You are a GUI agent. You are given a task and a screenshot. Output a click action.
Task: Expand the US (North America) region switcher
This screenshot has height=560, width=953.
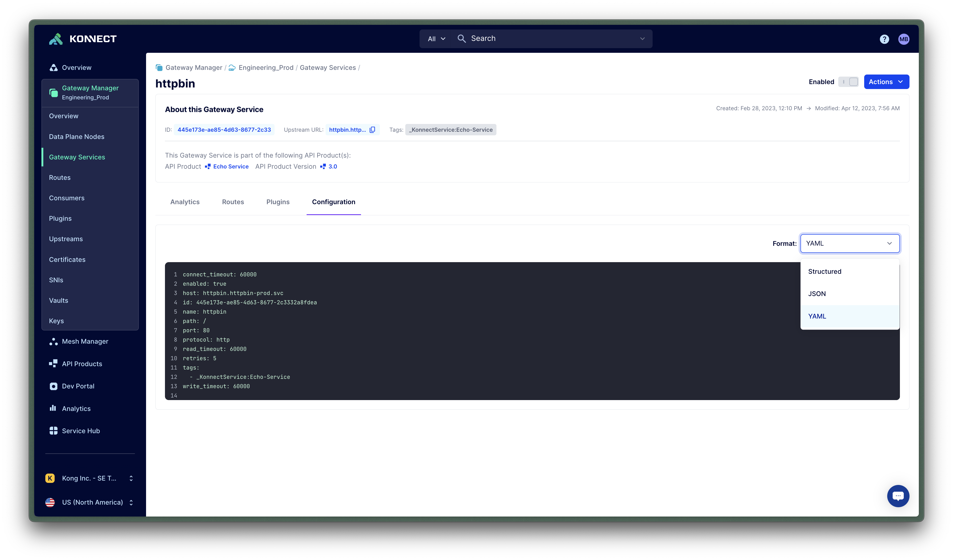[131, 502]
